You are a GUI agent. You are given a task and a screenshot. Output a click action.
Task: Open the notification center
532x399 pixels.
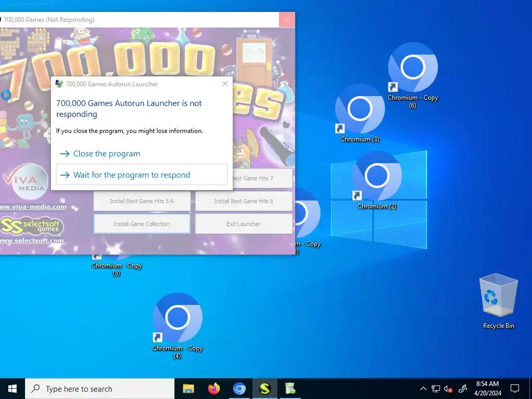515,389
